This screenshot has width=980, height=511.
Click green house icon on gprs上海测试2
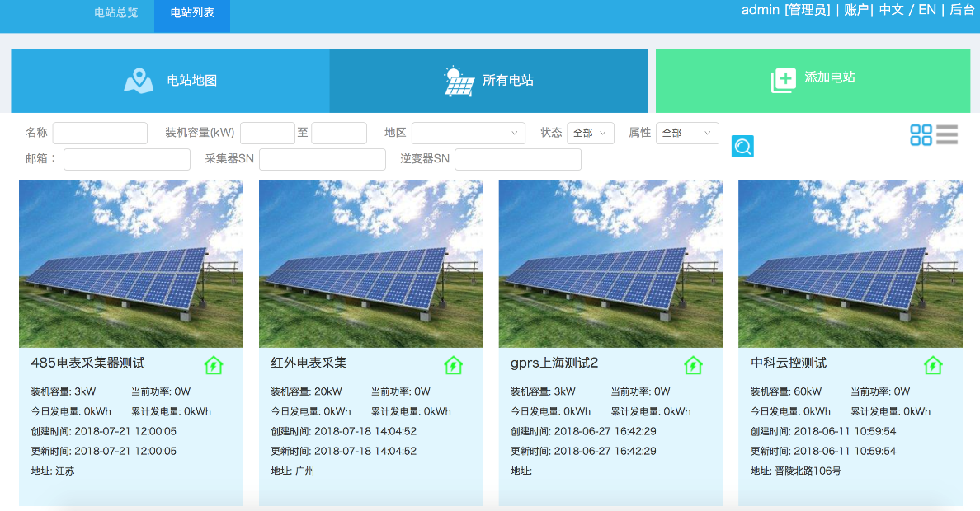coord(693,365)
